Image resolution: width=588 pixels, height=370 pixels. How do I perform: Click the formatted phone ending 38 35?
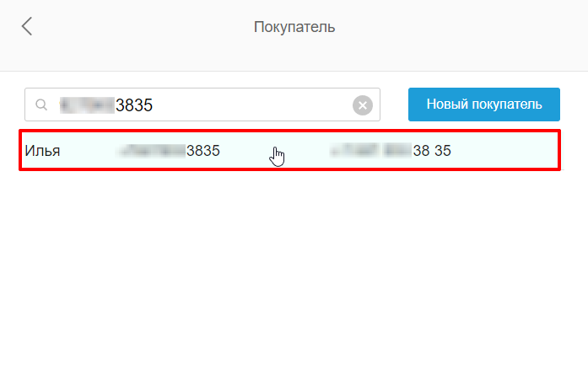[x=390, y=151]
